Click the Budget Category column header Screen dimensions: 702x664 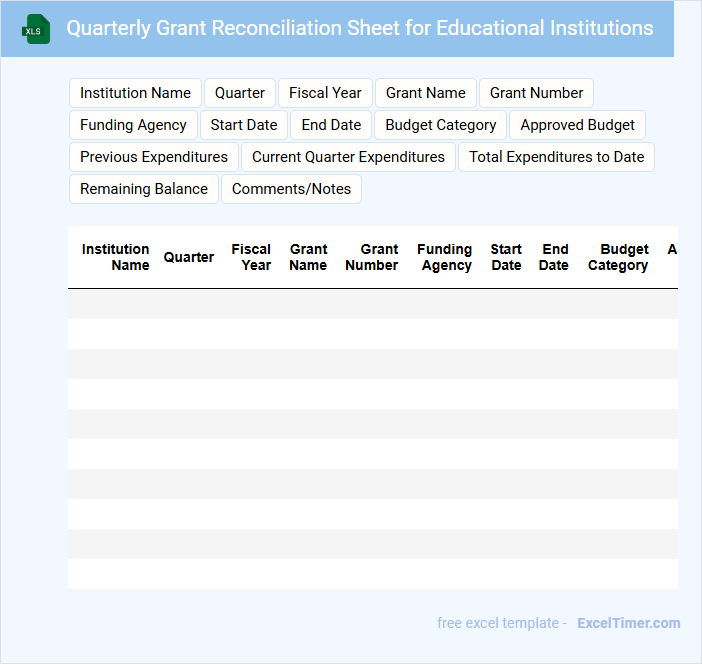[618, 257]
